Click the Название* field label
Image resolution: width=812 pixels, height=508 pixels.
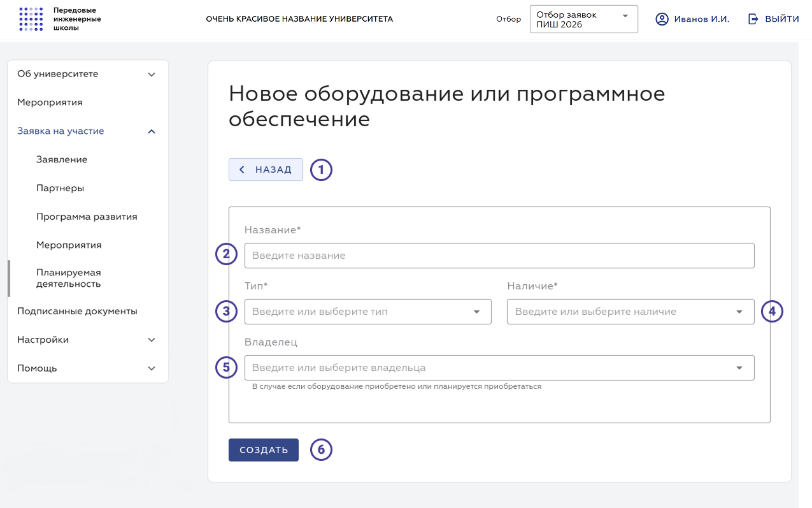tap(273, 230)
